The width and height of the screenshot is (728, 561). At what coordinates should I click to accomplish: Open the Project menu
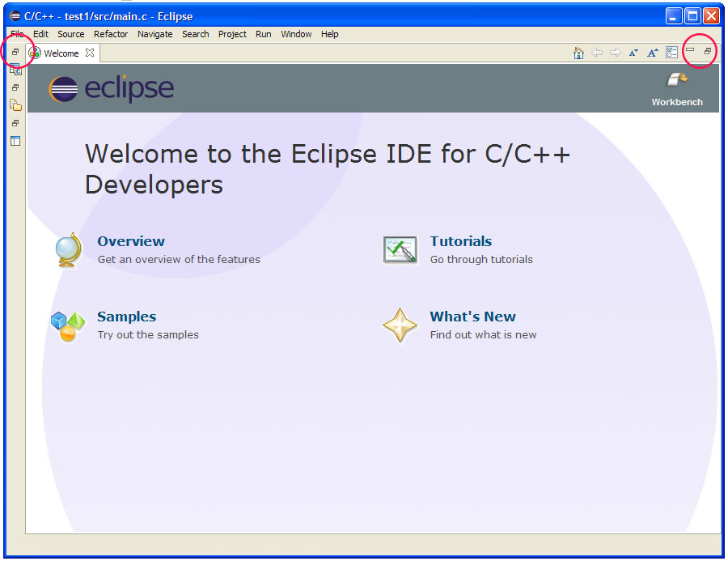point(232,34)
